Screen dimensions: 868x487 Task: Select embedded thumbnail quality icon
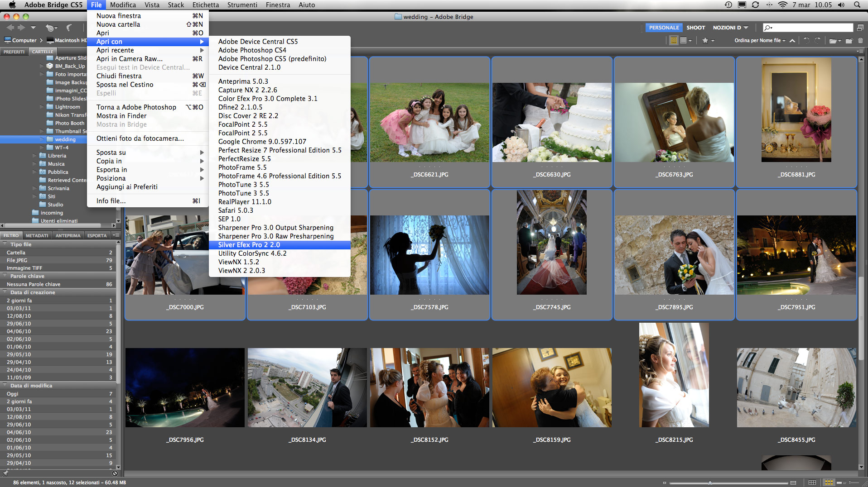(674, 40)
